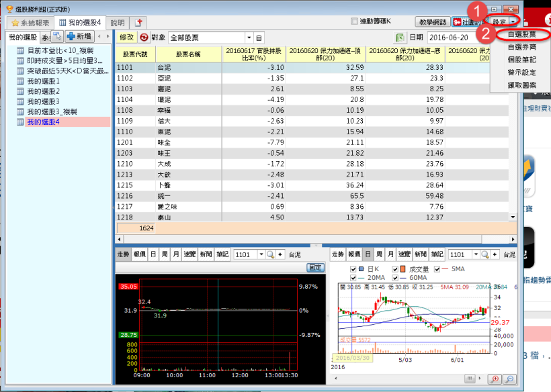Click the magnifier search icon in left chart toolbar
551x392 pixels.
[271, 255]
